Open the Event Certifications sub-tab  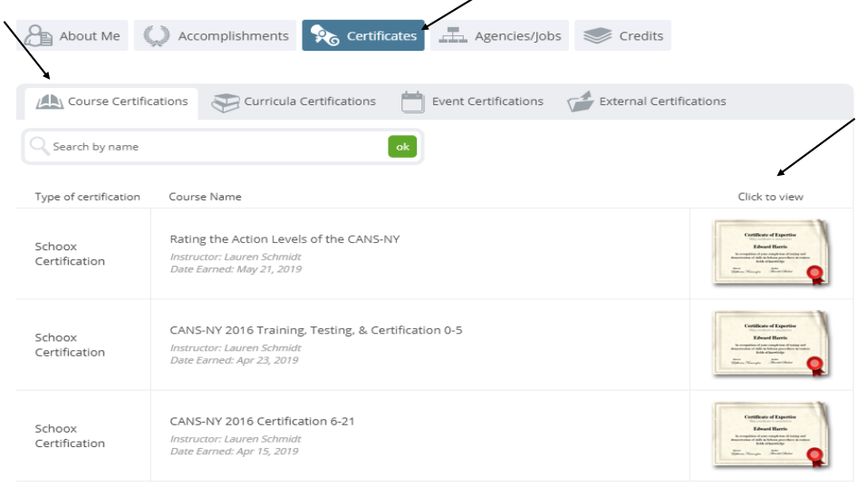click(x=487, y=102)
